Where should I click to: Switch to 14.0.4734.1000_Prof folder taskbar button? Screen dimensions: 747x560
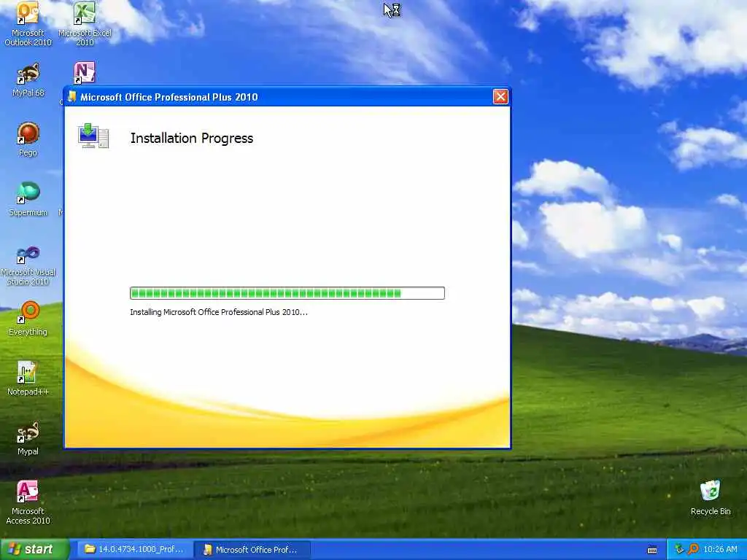click(x=135, y=550)
